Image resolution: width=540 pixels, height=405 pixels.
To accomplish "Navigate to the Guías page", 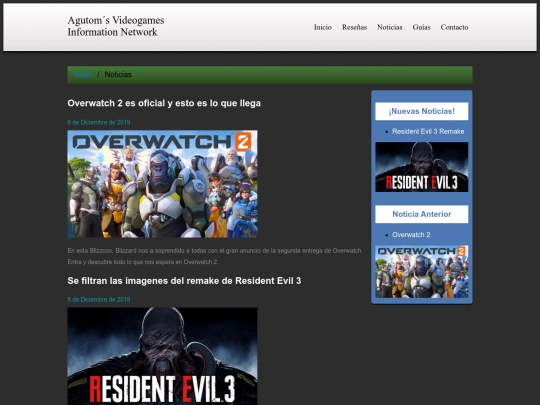I will pyautogui.click(x=421, y=27).
